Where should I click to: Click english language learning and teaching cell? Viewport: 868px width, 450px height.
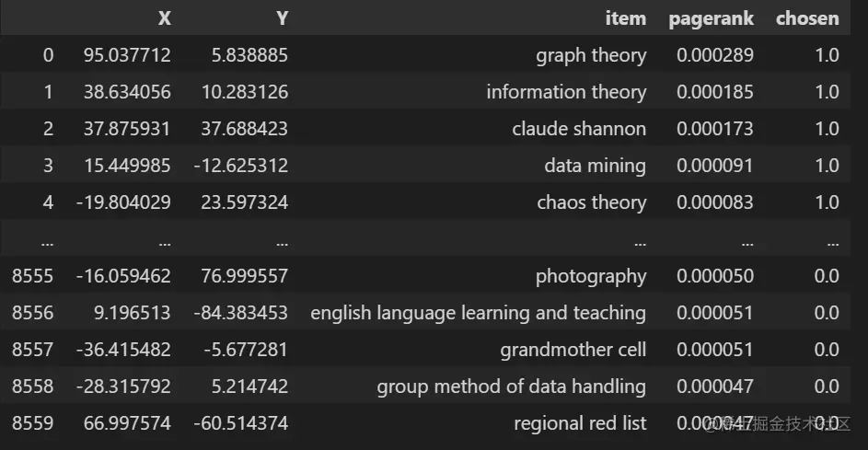point(478,313)
